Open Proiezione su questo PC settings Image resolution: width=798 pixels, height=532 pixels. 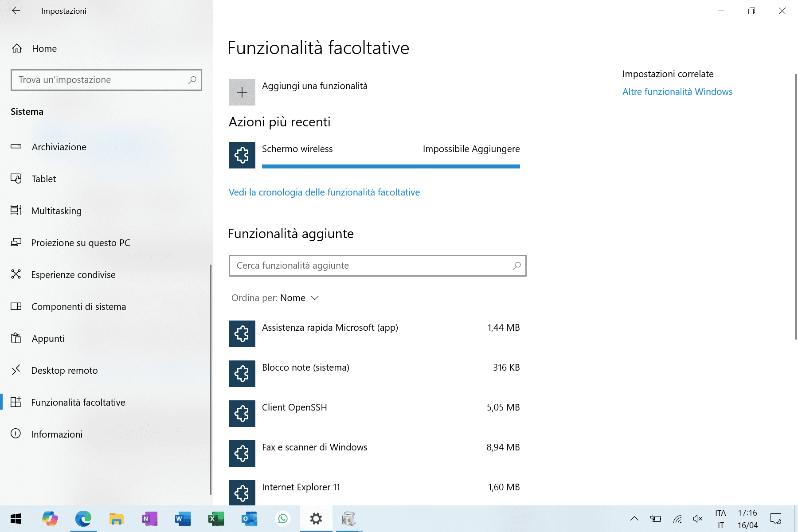tap(80, 243)
